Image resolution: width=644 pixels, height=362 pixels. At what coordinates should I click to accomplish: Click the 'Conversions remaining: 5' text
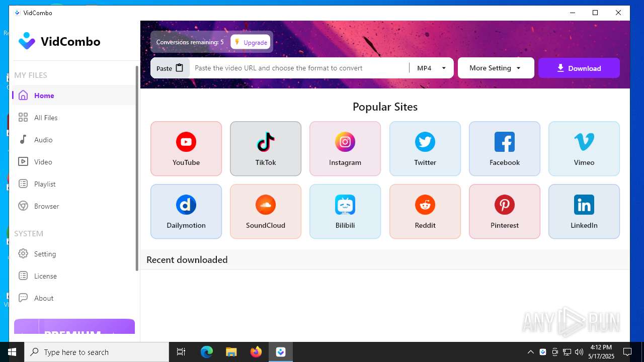pyautogui.click(x=190, y=42)
